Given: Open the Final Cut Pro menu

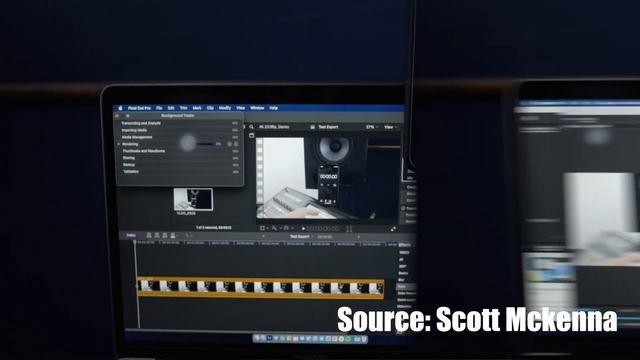Looking at the screenshot, I should (139, 108).
